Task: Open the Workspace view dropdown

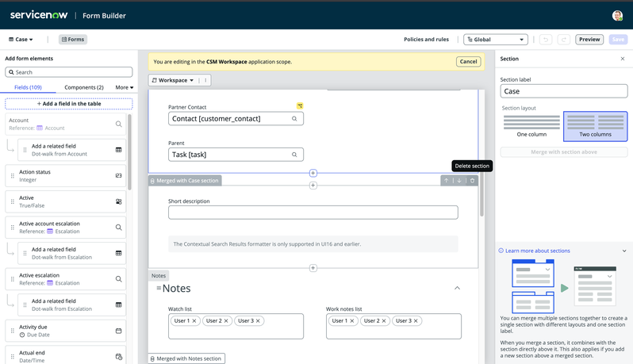Action: [173, 80]
